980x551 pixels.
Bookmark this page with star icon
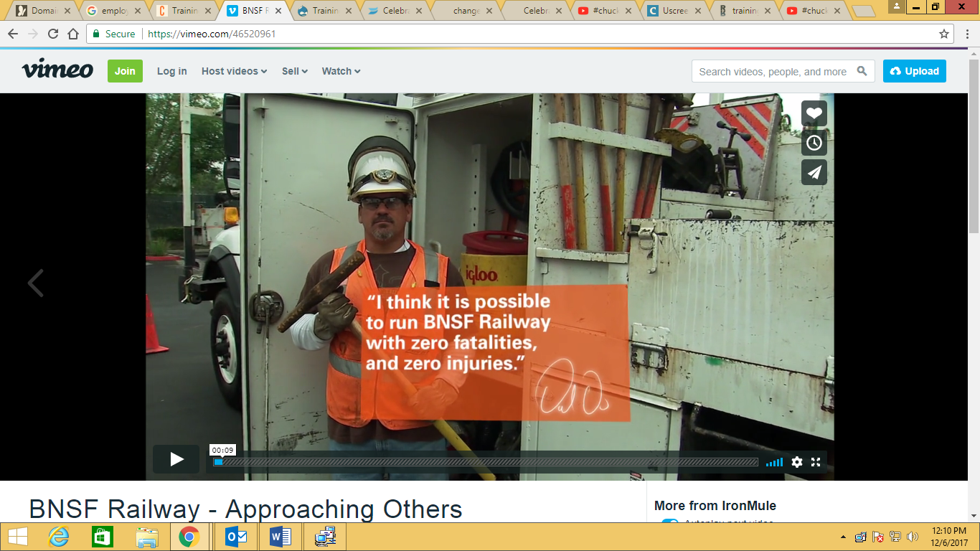coord(944,34)
